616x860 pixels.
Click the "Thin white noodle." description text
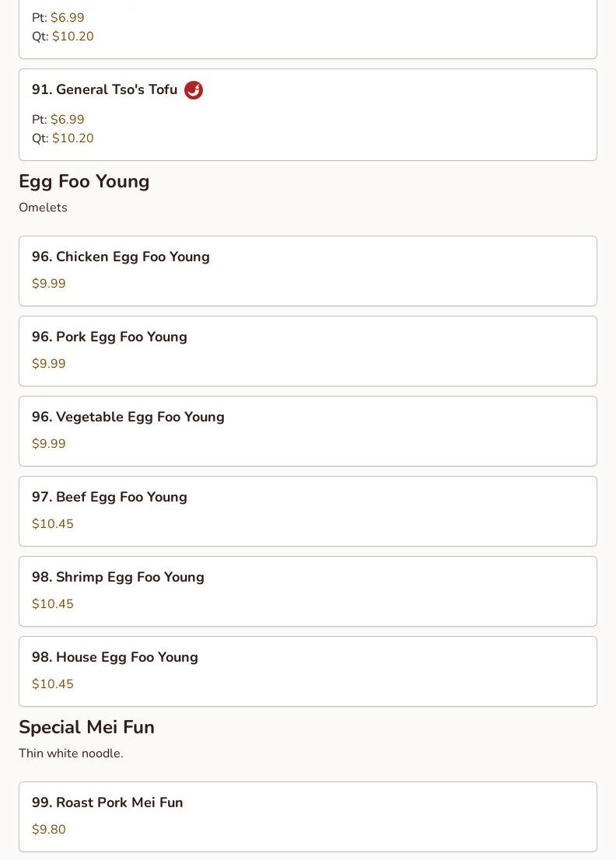[x=71, y=753]
